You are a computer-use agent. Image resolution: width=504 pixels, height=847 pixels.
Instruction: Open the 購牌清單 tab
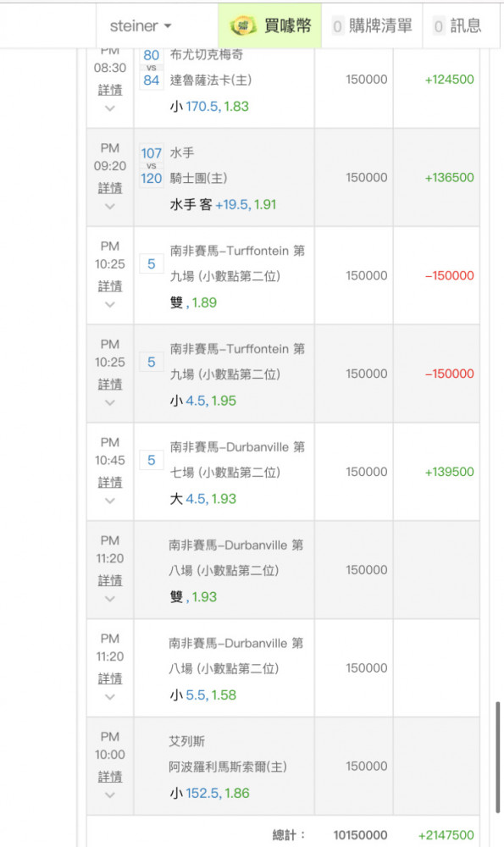pyautogui.click(x=372, y=25)
